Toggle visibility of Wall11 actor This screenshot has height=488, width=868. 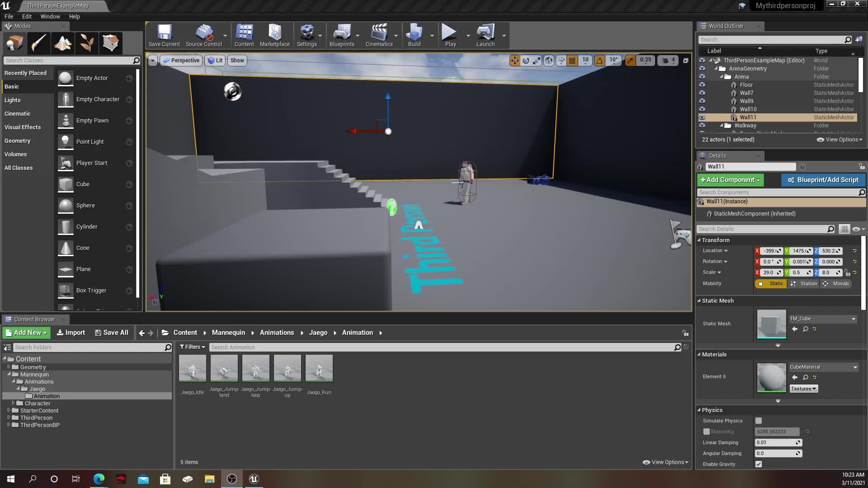[702, 117]
